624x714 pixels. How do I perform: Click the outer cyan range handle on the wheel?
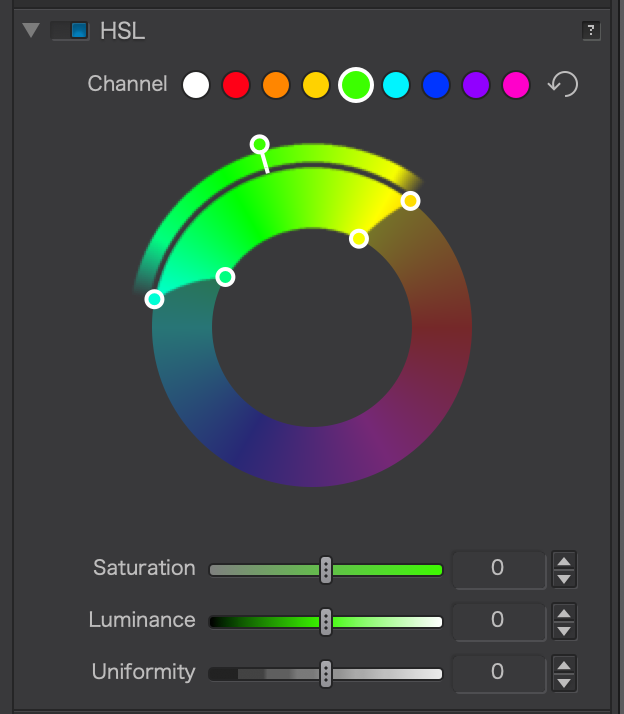pyautogui.click(x=154, y=299)
